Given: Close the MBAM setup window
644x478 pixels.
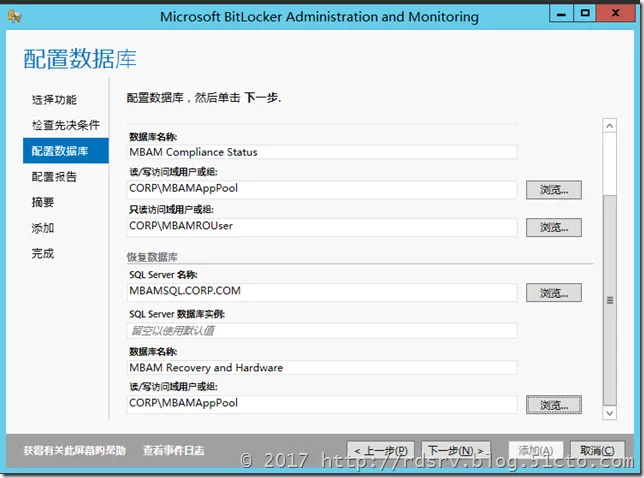Looking at the screenshot, I should point(615,14).
